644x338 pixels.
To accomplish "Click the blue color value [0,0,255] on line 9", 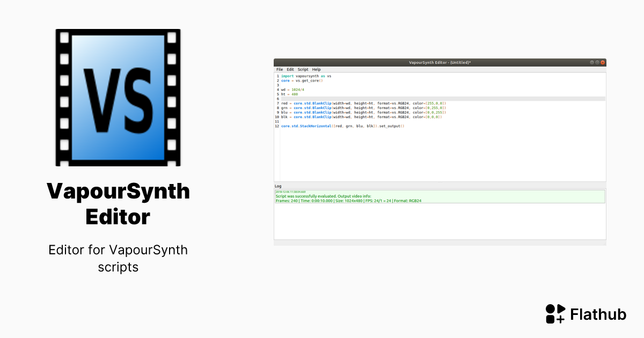I will coord(436,112).
